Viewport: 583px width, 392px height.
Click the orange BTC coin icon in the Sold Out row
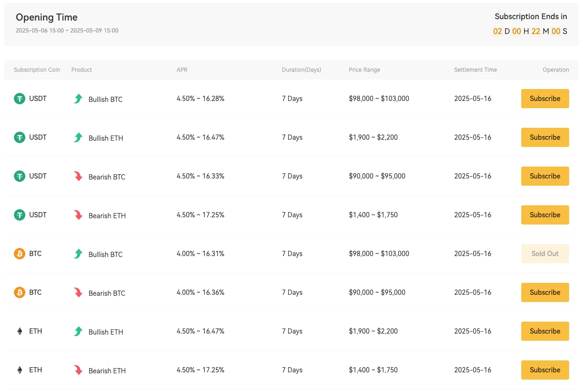[20, 254]
